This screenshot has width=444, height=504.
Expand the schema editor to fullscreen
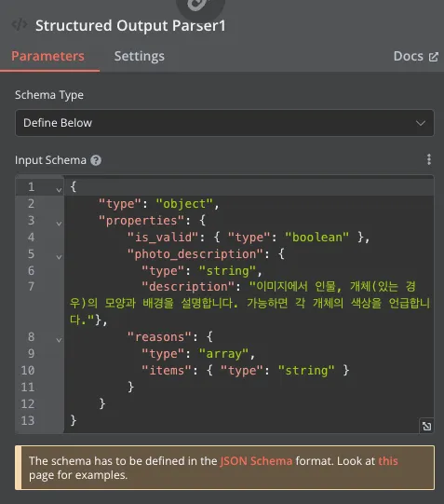(426, 426)
